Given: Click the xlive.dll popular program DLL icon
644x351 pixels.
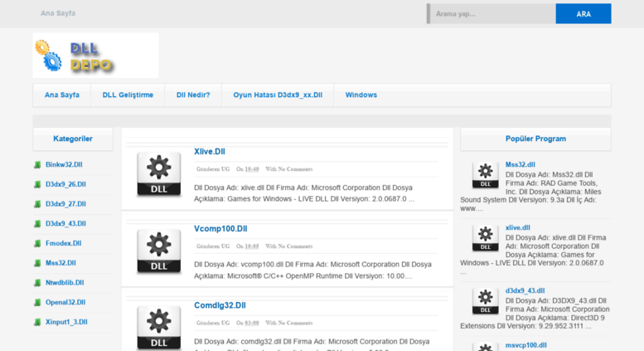Looking at the screenshot, I should (485, 238).
